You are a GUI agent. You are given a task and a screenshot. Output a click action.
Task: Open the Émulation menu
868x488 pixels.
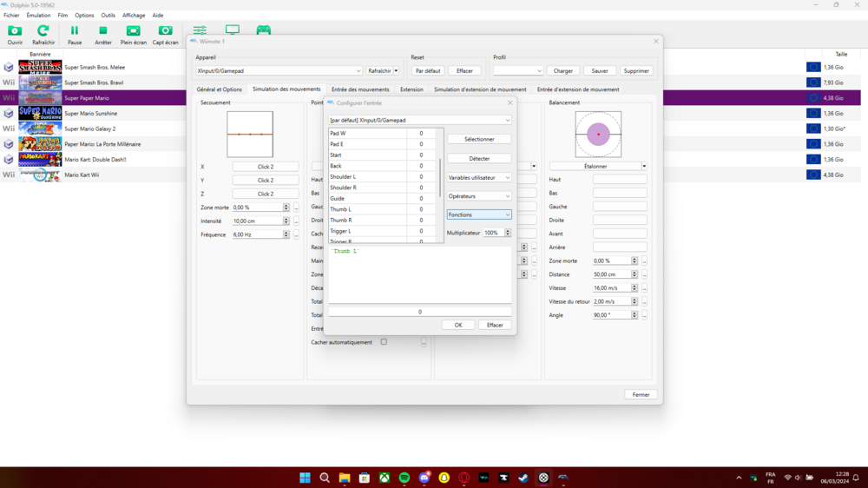38,15
